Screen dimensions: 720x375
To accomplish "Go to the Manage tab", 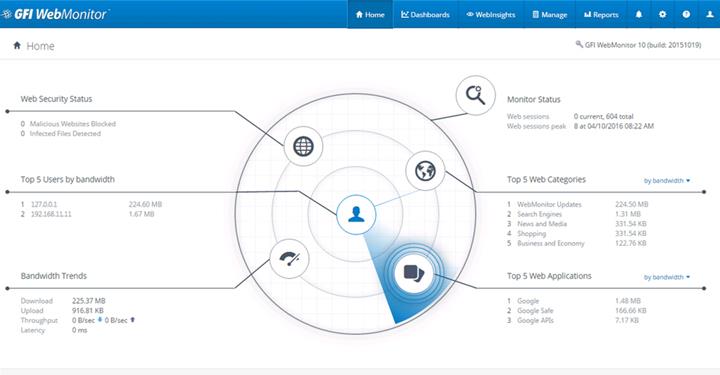I will coord(550,15).
